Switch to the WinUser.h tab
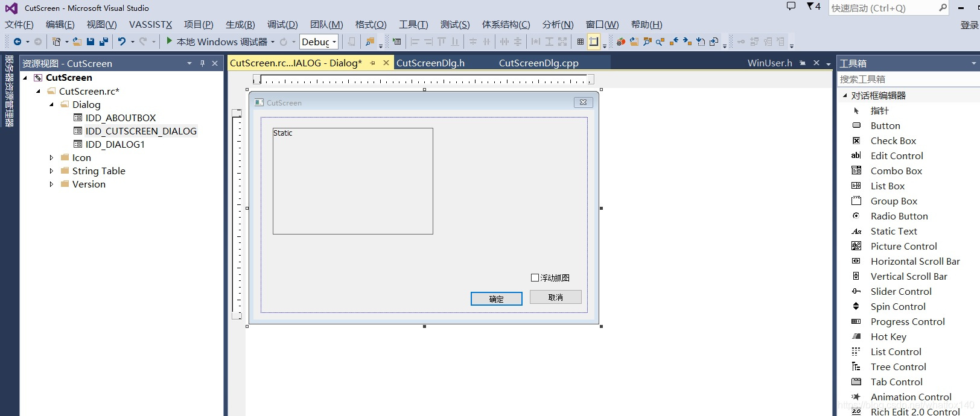980x416 pixels. click(x=769, y=63)
